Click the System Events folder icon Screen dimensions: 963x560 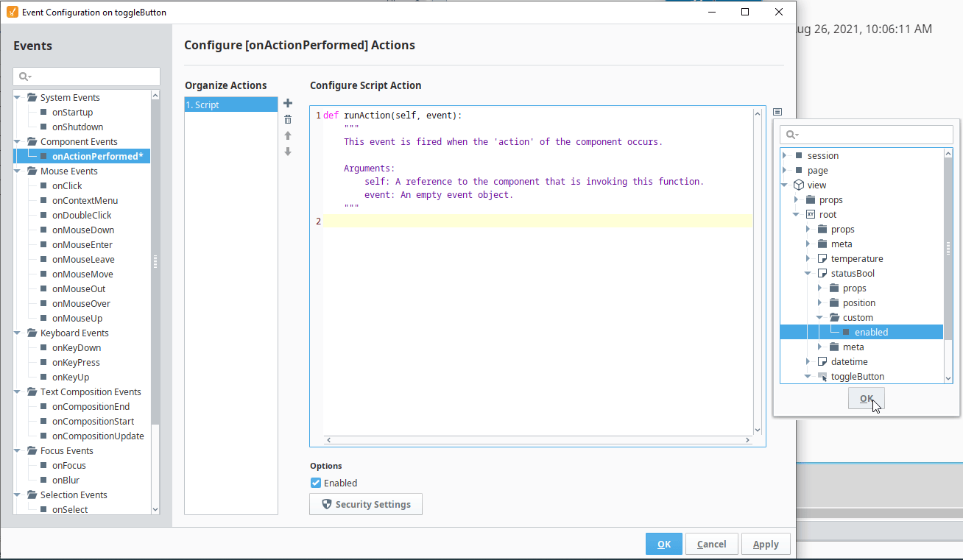(32, 97)
